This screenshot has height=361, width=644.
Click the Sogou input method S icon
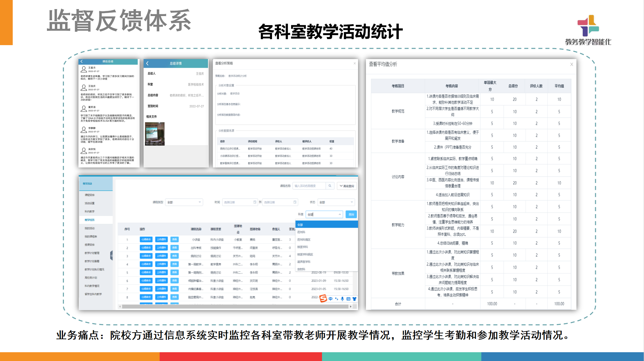[323, 298]
